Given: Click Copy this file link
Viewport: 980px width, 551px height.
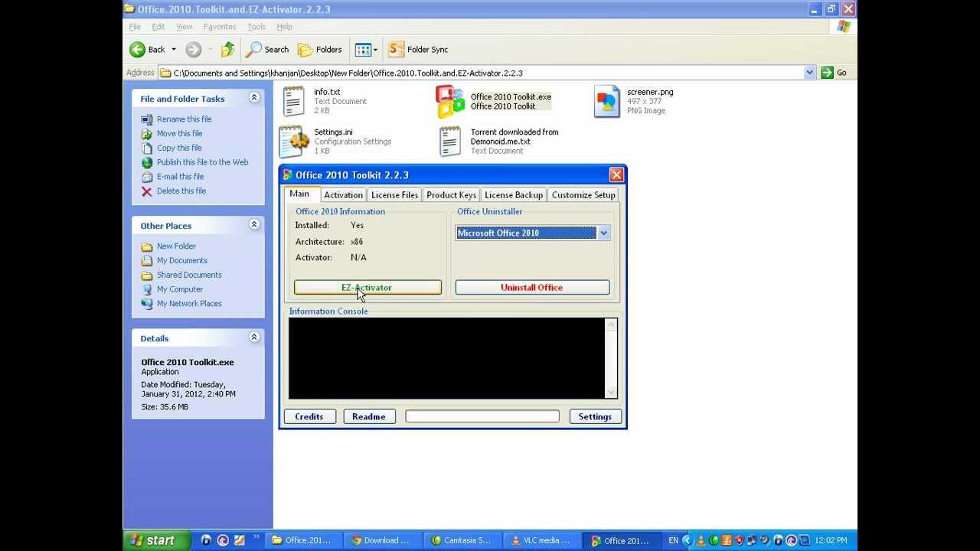Looking at the screenshot, I should [180, 148].
